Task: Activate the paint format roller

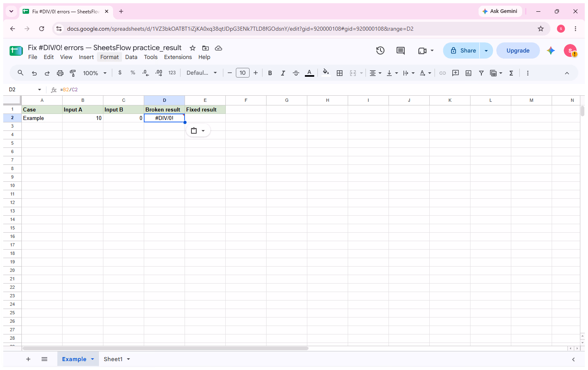Action: click(x=73, y=73)
